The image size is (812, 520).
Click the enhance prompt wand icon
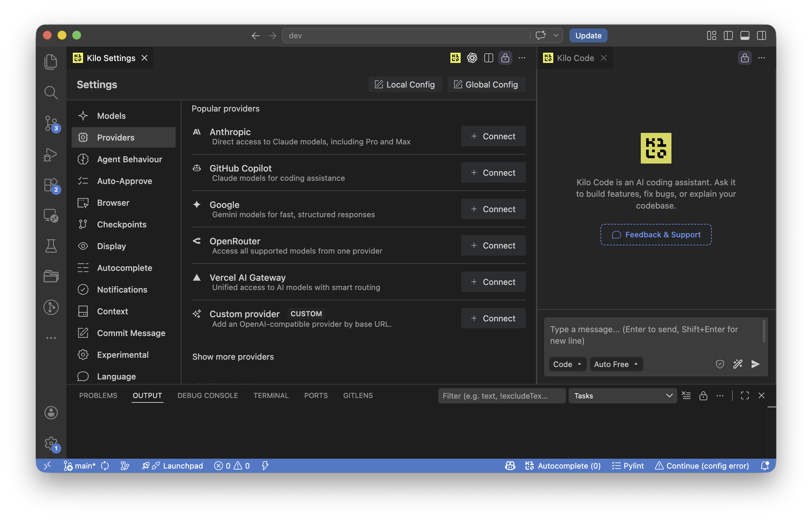tap(738, 364)
